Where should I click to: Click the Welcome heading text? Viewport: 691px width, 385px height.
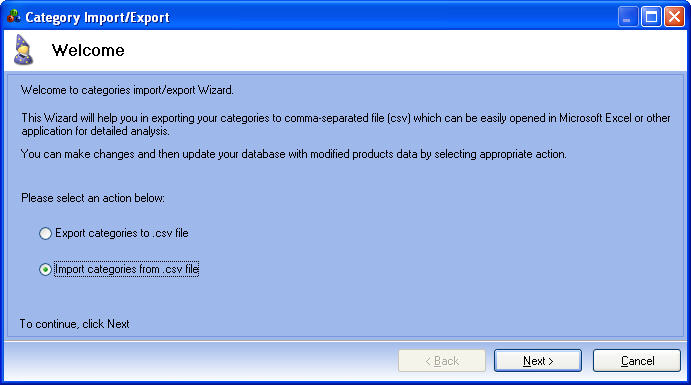tap(88, 50)
